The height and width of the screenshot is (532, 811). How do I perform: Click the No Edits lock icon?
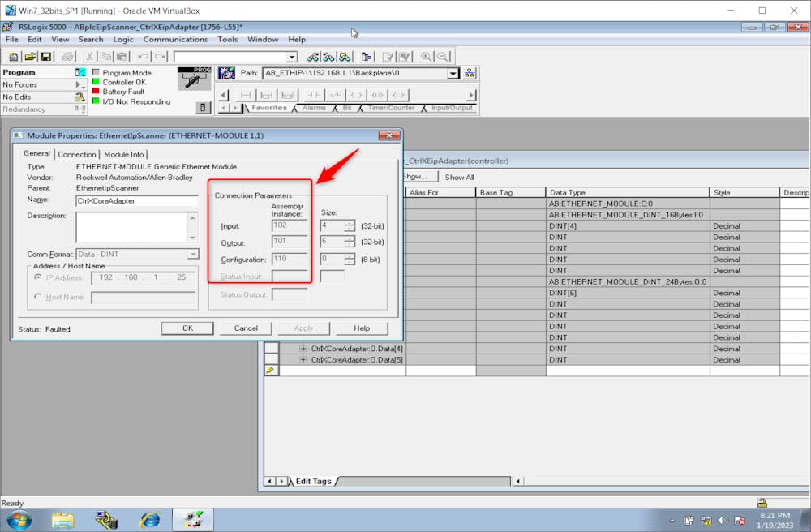point(79,97)
